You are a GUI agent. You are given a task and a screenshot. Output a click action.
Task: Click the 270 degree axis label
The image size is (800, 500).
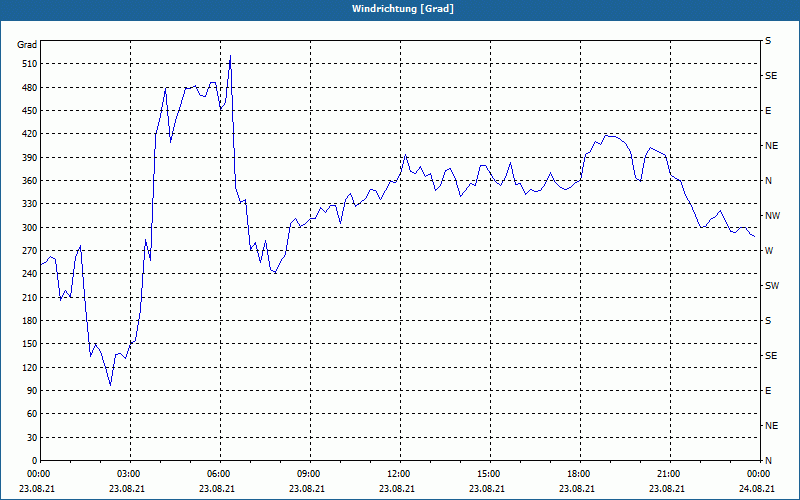click(30, 251)
